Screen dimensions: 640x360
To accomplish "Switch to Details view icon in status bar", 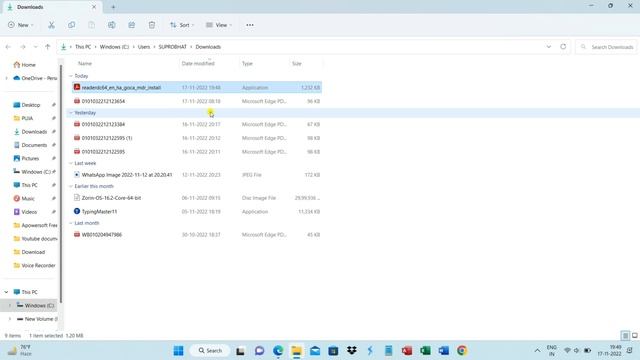I will (625, 336).
